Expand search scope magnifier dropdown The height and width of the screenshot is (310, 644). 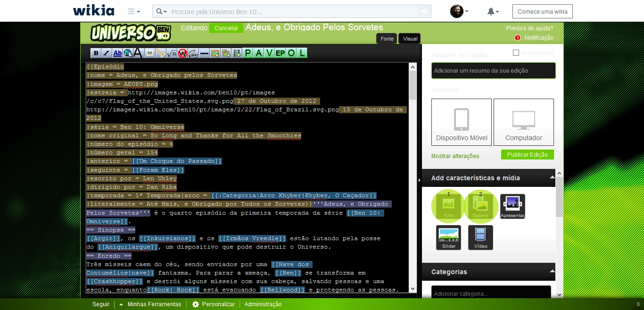coord(162,11)
